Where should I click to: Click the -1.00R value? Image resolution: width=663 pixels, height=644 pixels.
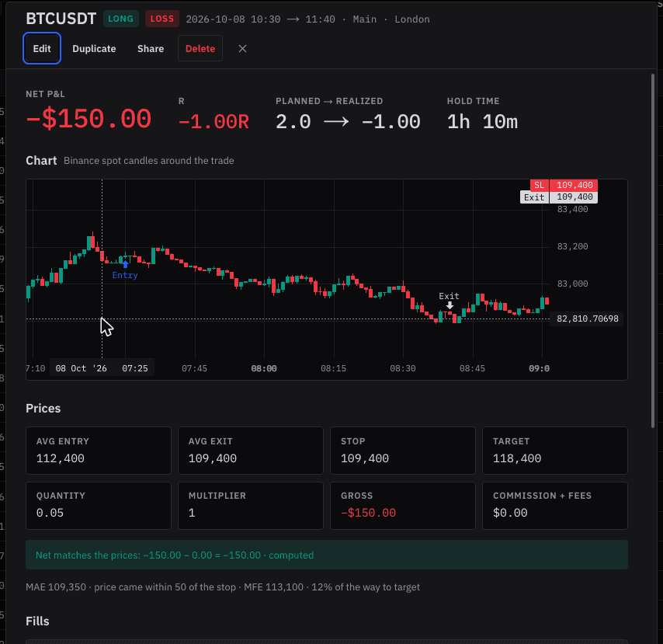coord(213,122)
